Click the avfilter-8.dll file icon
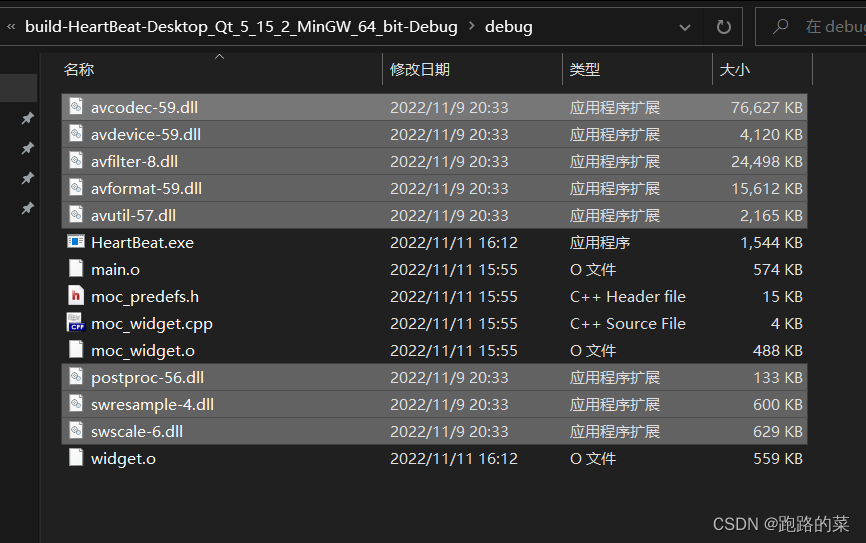The width and height of the screenshot is (866, 543). point(76,160)
